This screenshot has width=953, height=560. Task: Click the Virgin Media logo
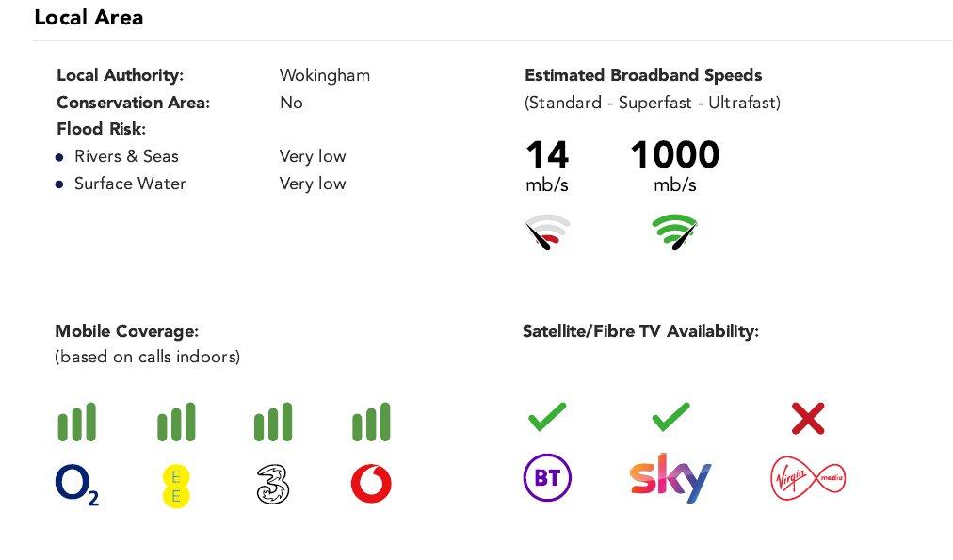tap(808, 478)
